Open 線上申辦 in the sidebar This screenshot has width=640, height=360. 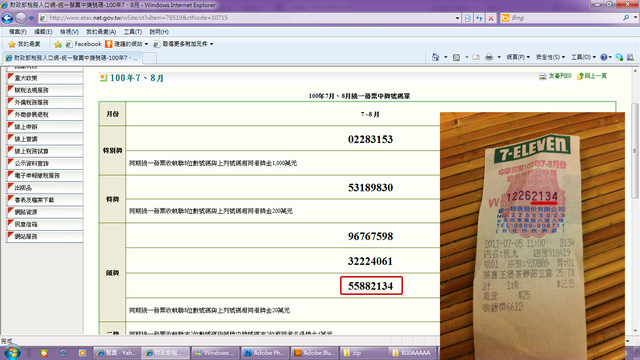pos(44,127)
